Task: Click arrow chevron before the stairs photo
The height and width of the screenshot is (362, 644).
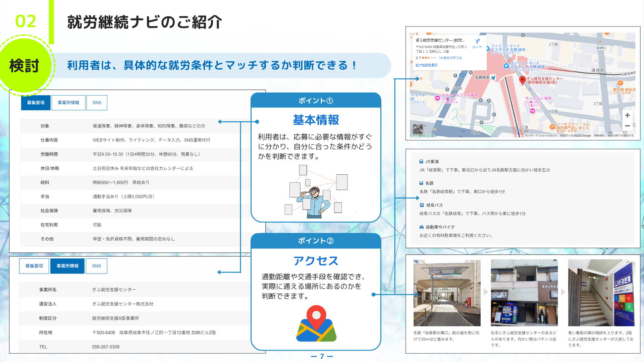Action: click(x=563, y=292)
